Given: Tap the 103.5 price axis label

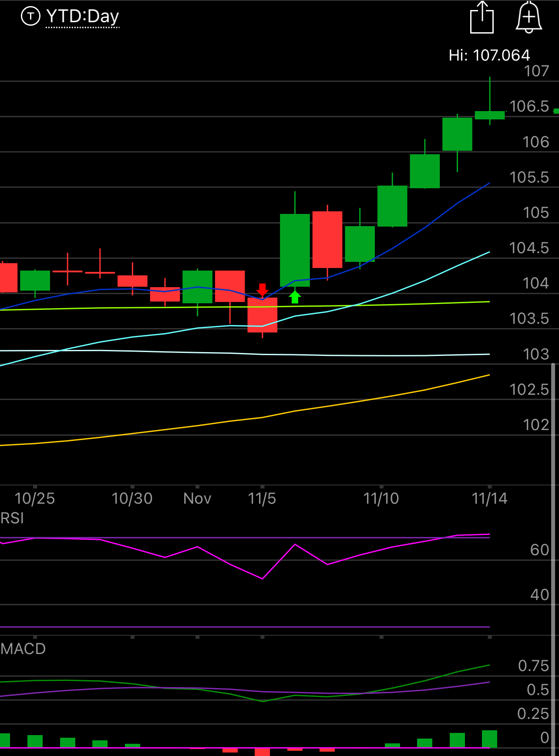Looking at the screenshot, I should pyautogui.click(x=529, y=319).
